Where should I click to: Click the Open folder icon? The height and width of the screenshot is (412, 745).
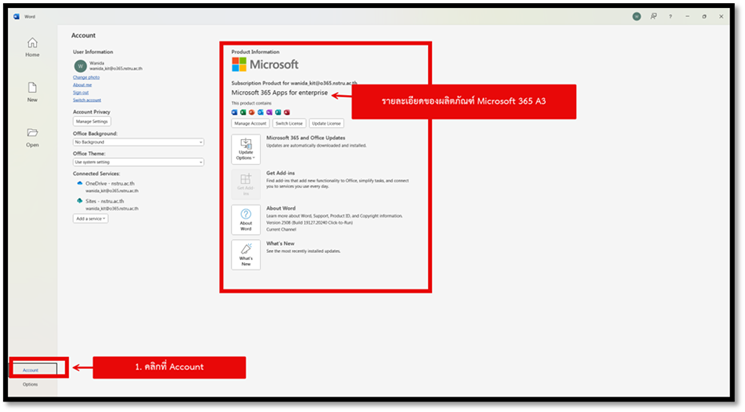tap(32, 136)
